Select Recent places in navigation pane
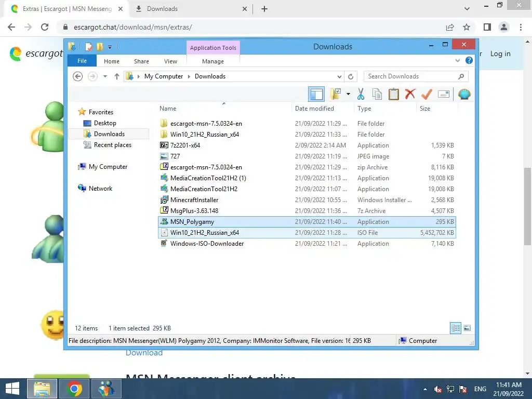The image size is (532, 399). pos(113,145)
